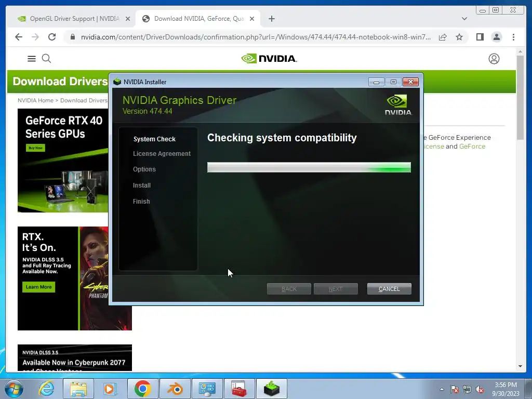The image size is (532, 399).
Task: Open Windows Start menu
Action: coord(14,389)
